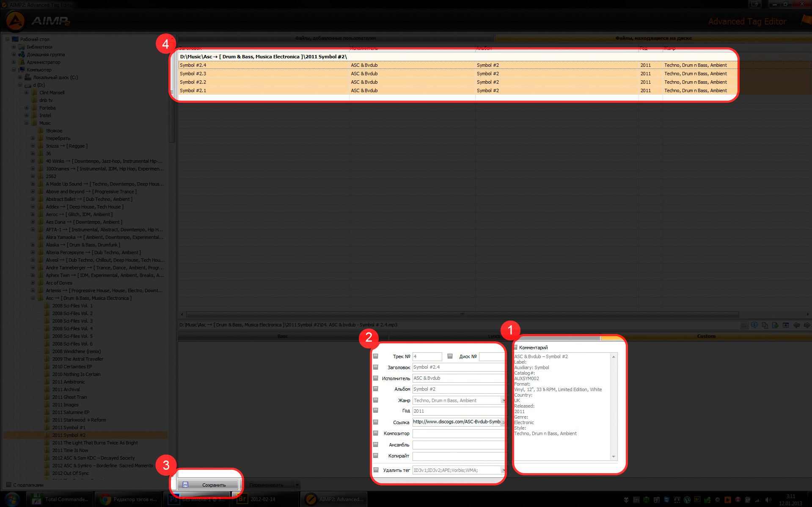Tick the 'Комментарий' checkbox

(515, 348)
